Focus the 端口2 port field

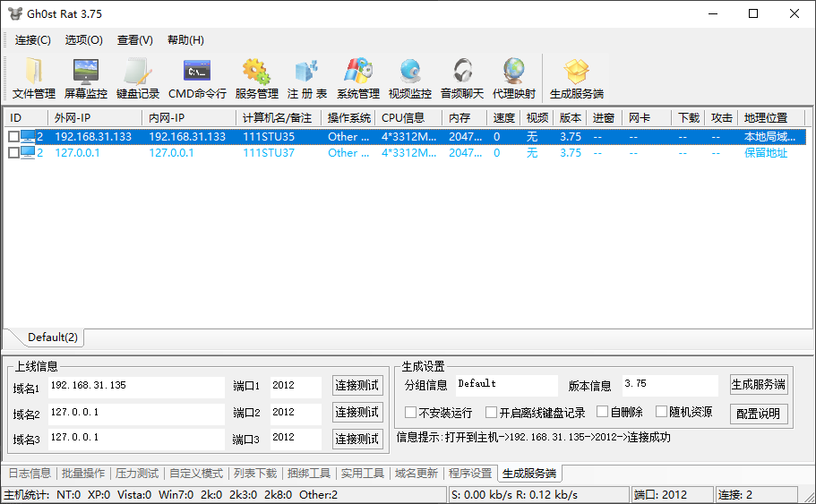(296, 414)
